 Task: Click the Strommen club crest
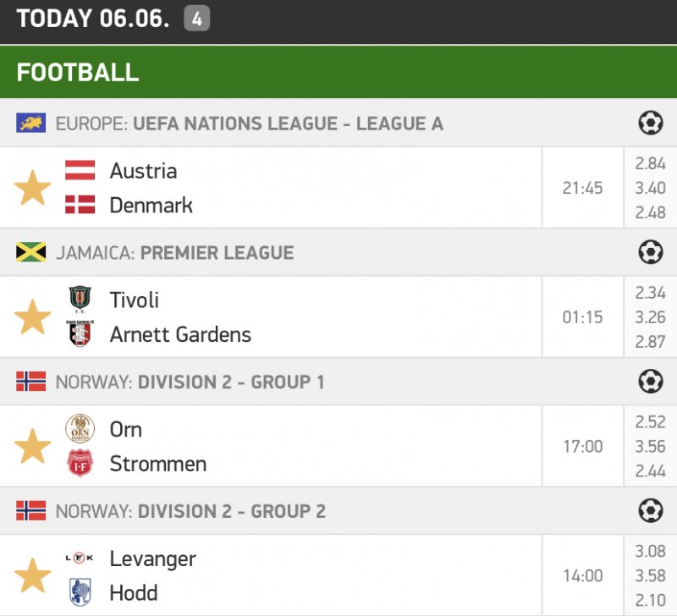80,464
